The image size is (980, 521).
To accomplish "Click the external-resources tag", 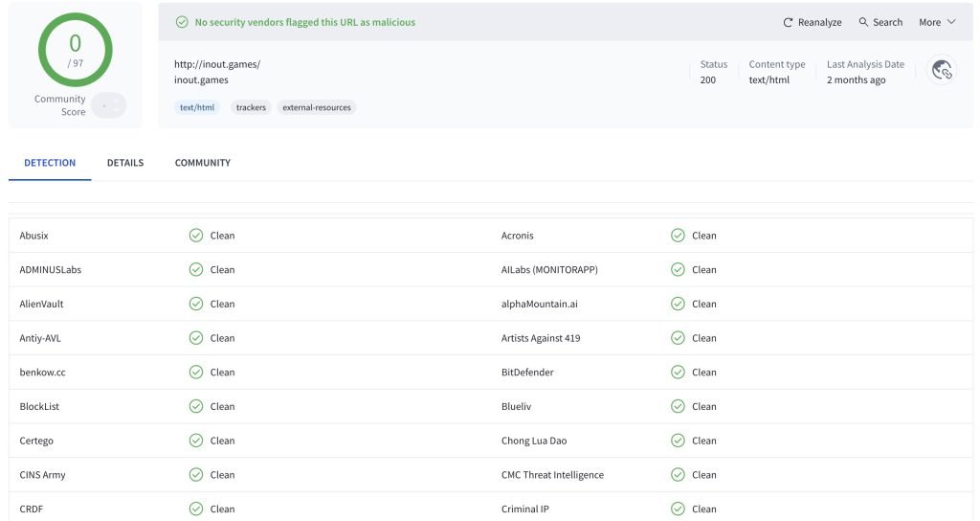I will point(317,107).
